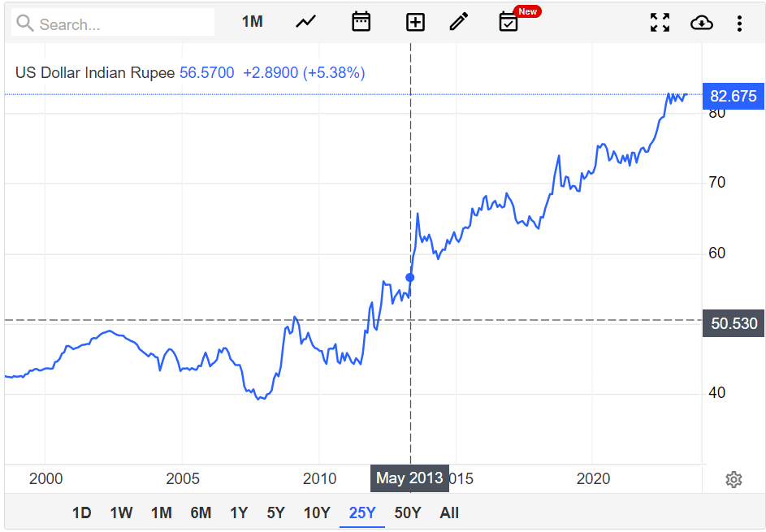The height and width of the screenshot is (532, 766).
Task: Click the Search input field
Action: tap(114, 24)
